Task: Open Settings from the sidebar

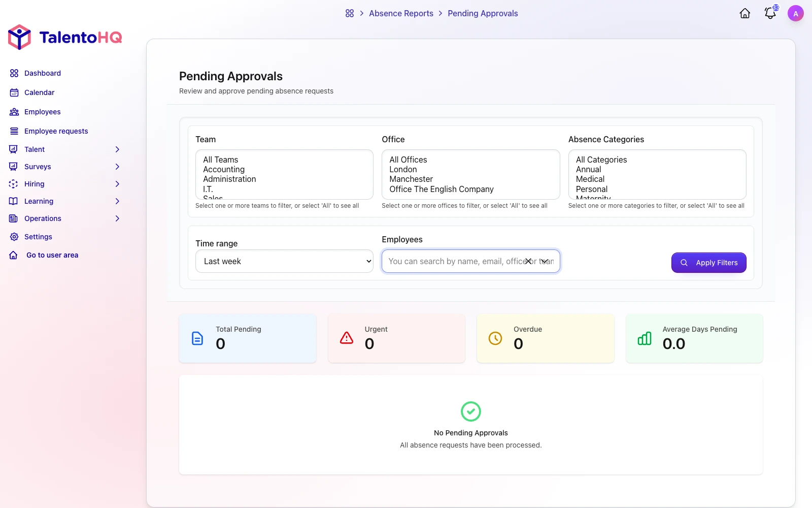Action: point(38,237)
